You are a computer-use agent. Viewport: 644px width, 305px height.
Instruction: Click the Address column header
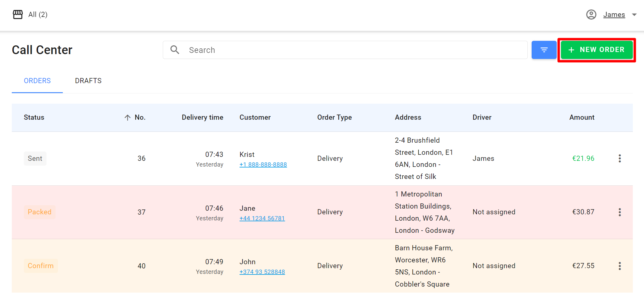click(408, 117)
